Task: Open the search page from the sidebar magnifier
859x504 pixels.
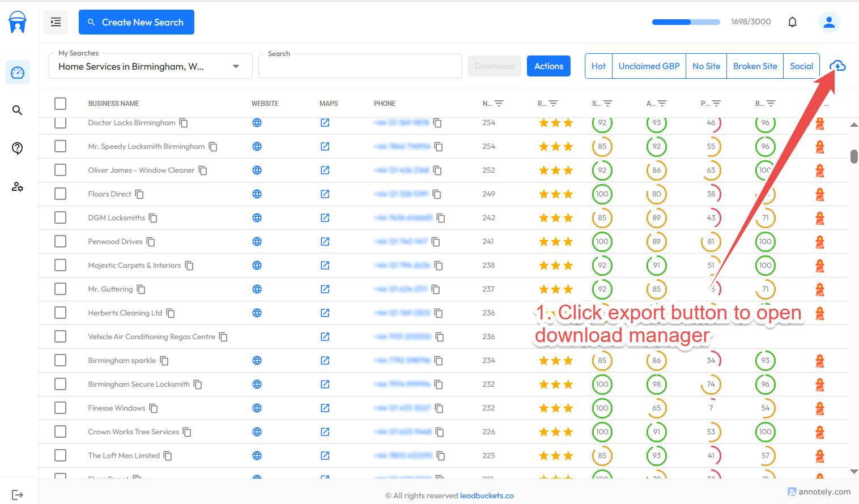Action: click(x=17, y=110)
